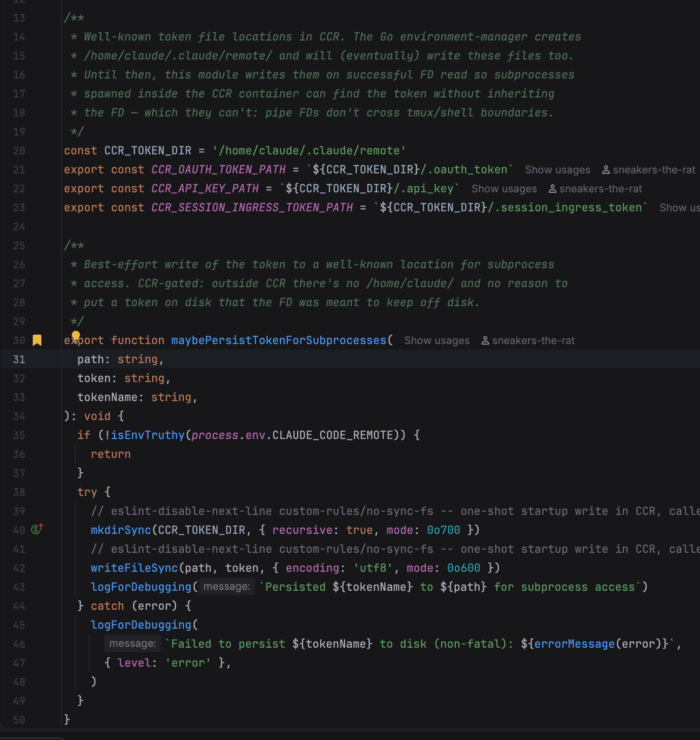
Task: Click the errorMessage function call
Action: pos(575,644)
